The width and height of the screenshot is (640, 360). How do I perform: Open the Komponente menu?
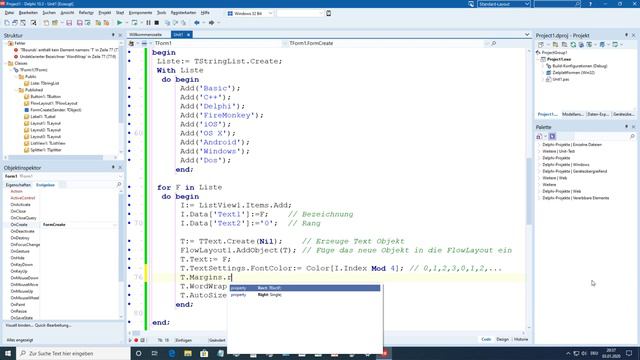tap(140, 13)
